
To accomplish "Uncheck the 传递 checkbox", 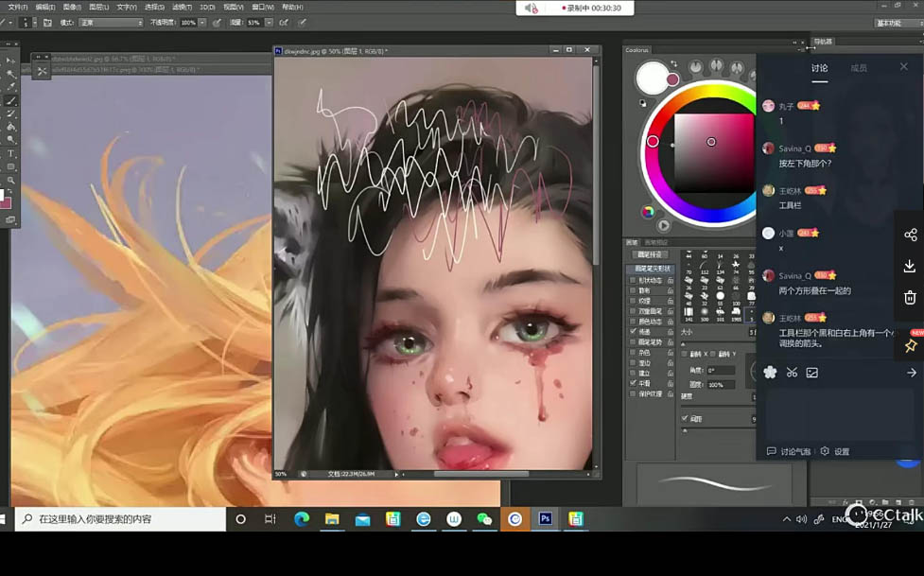I will [x=633, y=331].
